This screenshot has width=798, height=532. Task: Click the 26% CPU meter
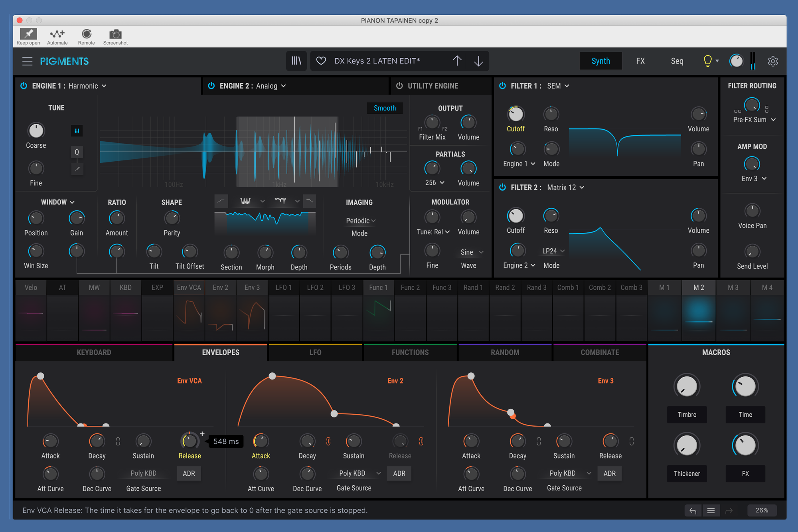761,510
